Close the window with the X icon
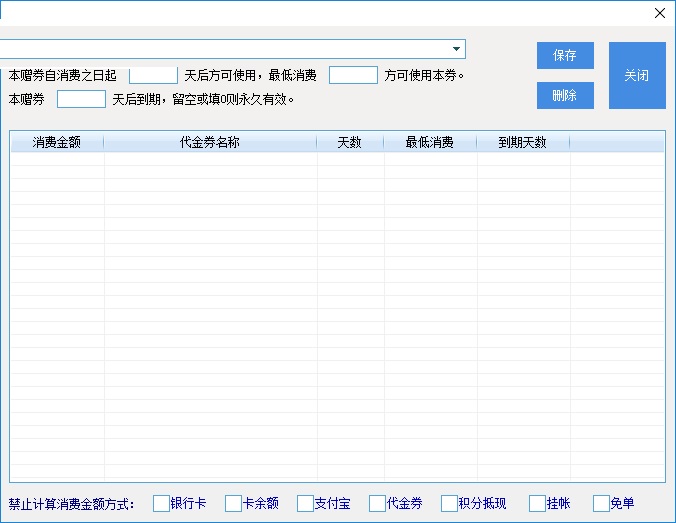Screen dimensions: 676x523 (x=660, y=13)
